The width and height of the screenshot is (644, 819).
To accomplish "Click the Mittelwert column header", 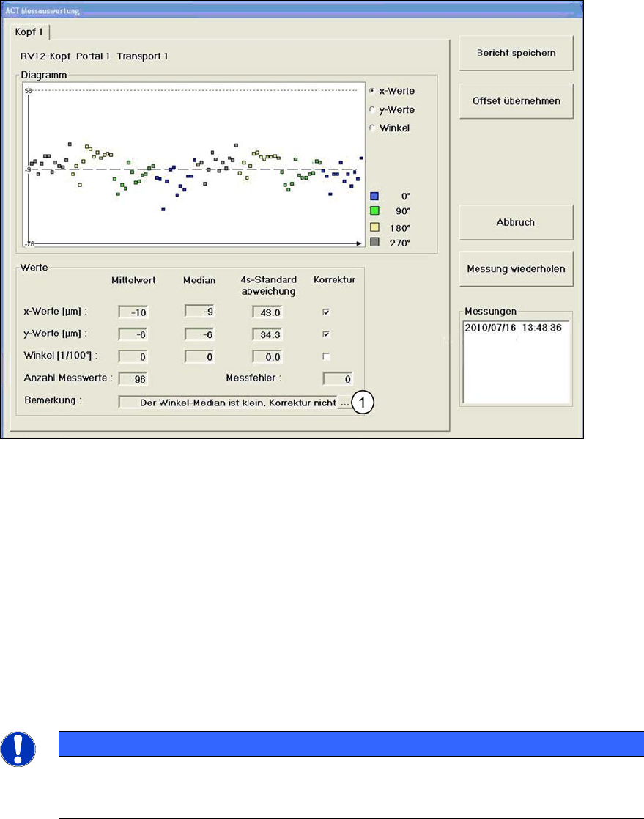I will coord(133,281).
